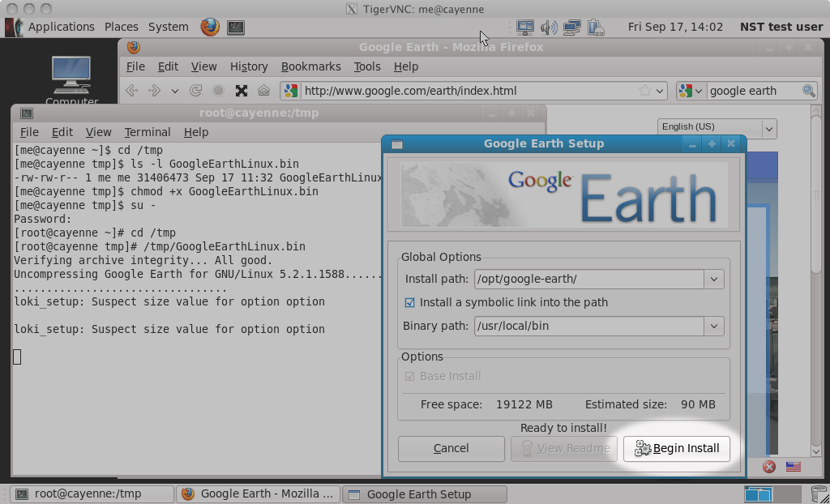The height and width of the screenshot is (504, 830).
Task: Open Firefox History menu
Action: coord(249,66)
